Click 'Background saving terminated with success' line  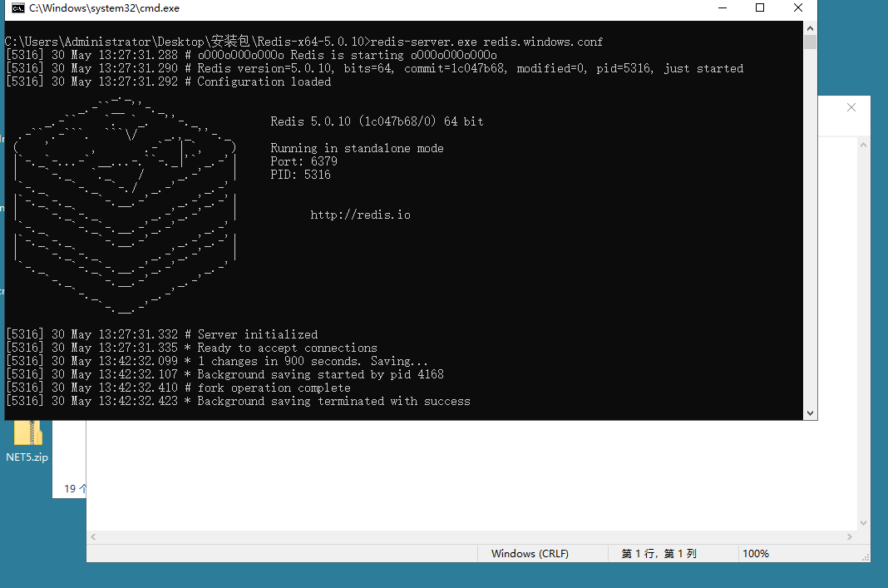pos(238,401)
